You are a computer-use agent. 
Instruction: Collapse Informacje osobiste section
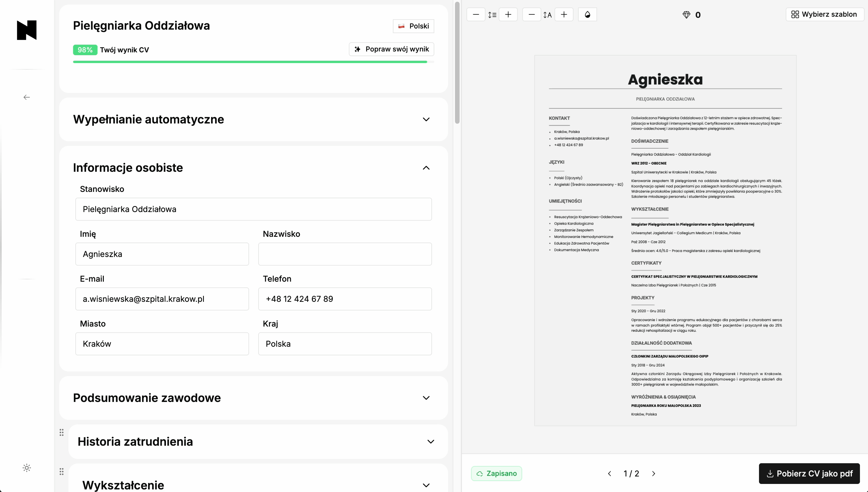(426, 168)
